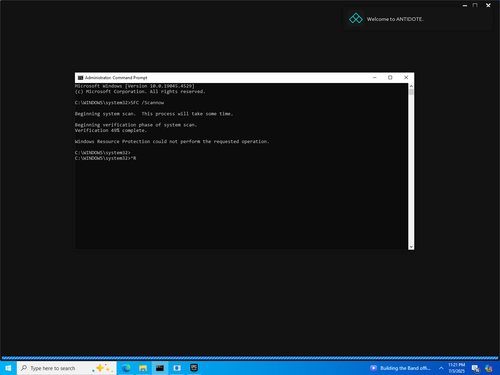500x375 pixels.
Task: Close the outer remote session window
Action: (488, 5)
